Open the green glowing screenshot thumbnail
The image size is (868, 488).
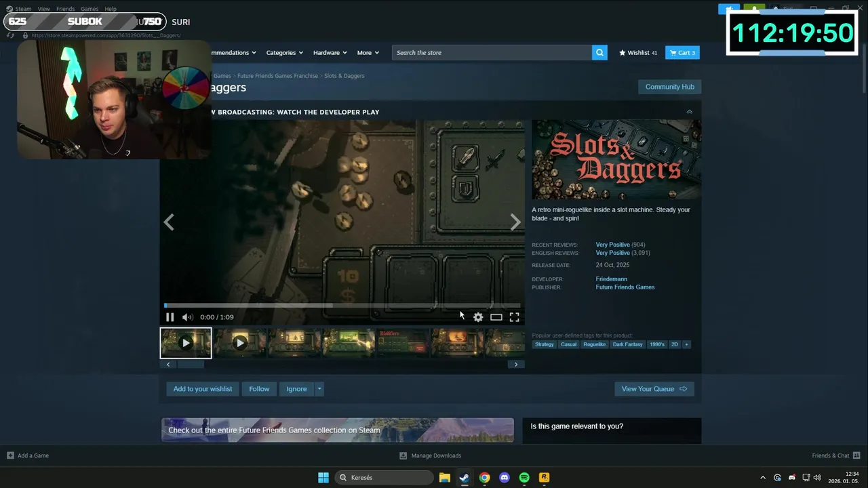coord(349,343)
